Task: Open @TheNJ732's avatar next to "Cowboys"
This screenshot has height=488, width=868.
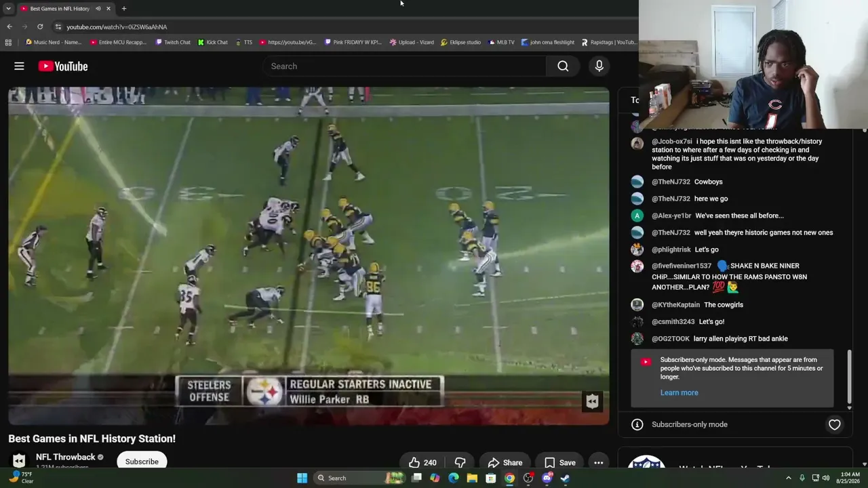Action: coord(637,182)
